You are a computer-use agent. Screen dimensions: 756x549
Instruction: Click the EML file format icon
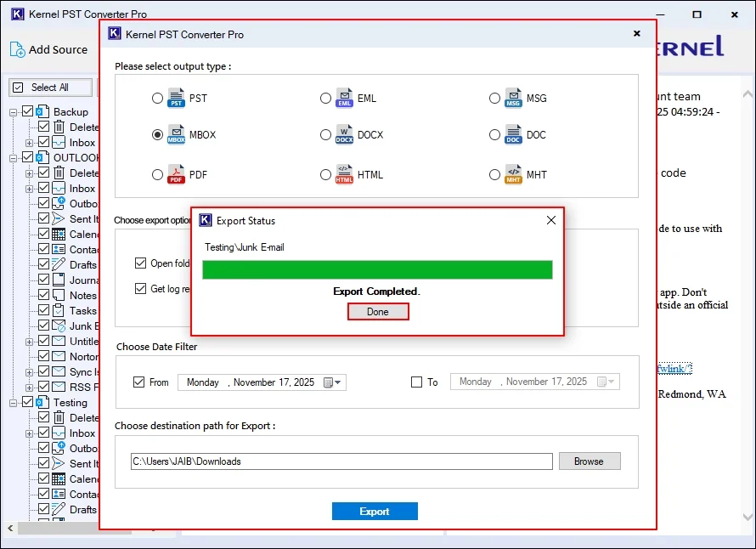(x=344, y=98)
